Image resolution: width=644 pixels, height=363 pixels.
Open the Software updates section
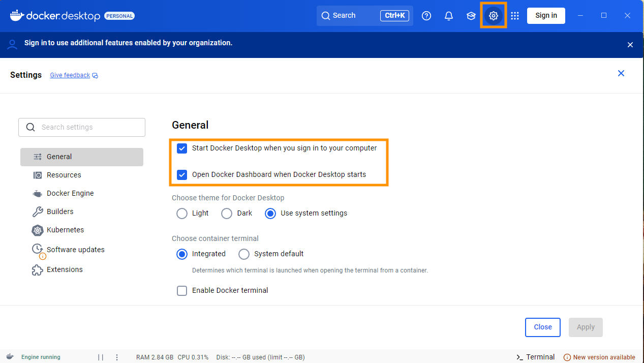82,250
